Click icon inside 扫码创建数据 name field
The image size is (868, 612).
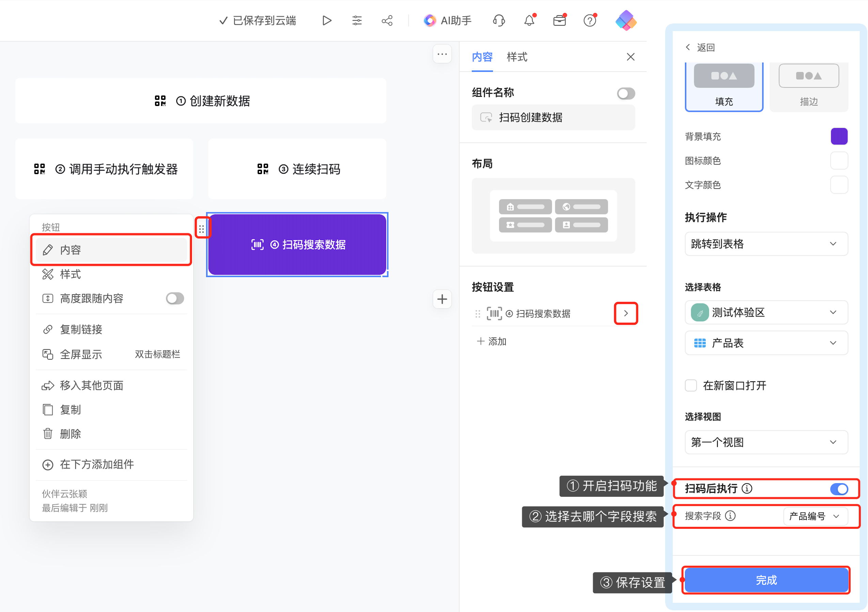[486, 117]
